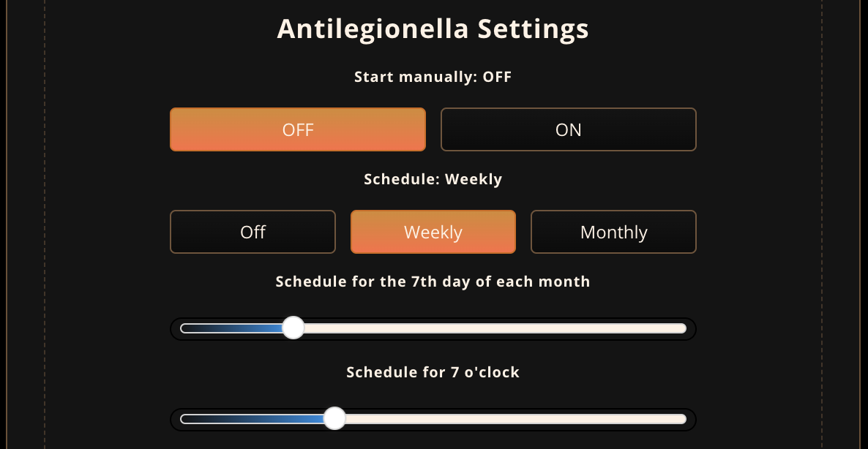Choose the Weekly schedule option
This screenshot has width=868, height=449.
pyautogui.click(x=433, y=232)
